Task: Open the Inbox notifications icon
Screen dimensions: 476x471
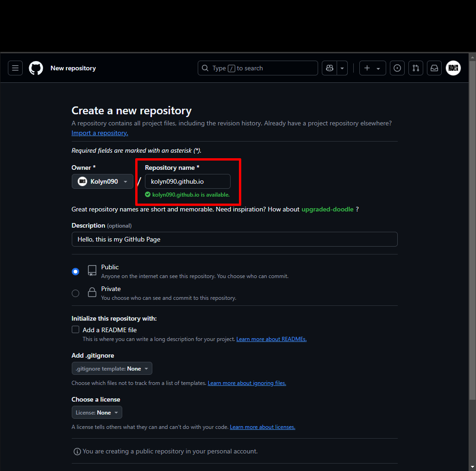Action: point(434,68)
